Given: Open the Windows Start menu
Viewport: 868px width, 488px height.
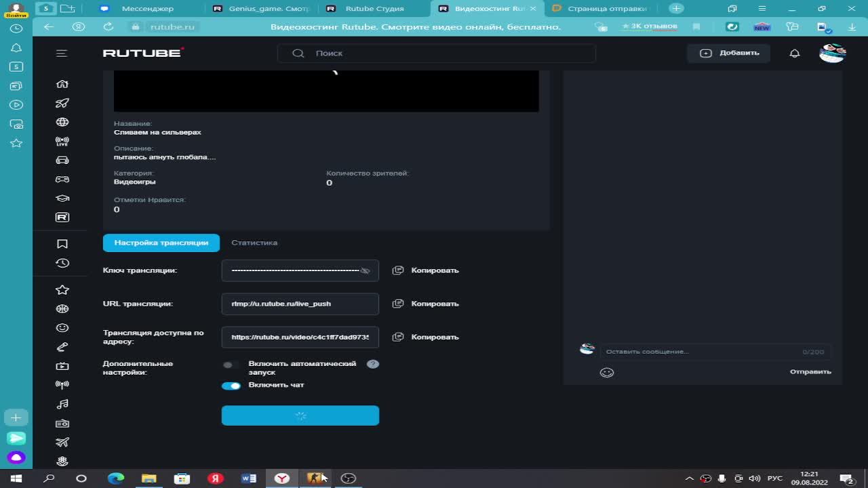Looking at the screenshot, I should (16, 479).
